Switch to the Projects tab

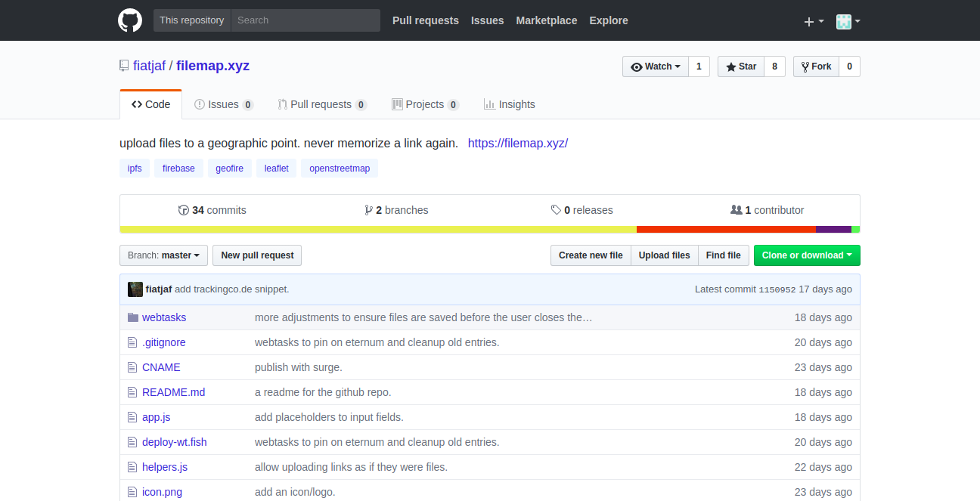coord(425,104)
